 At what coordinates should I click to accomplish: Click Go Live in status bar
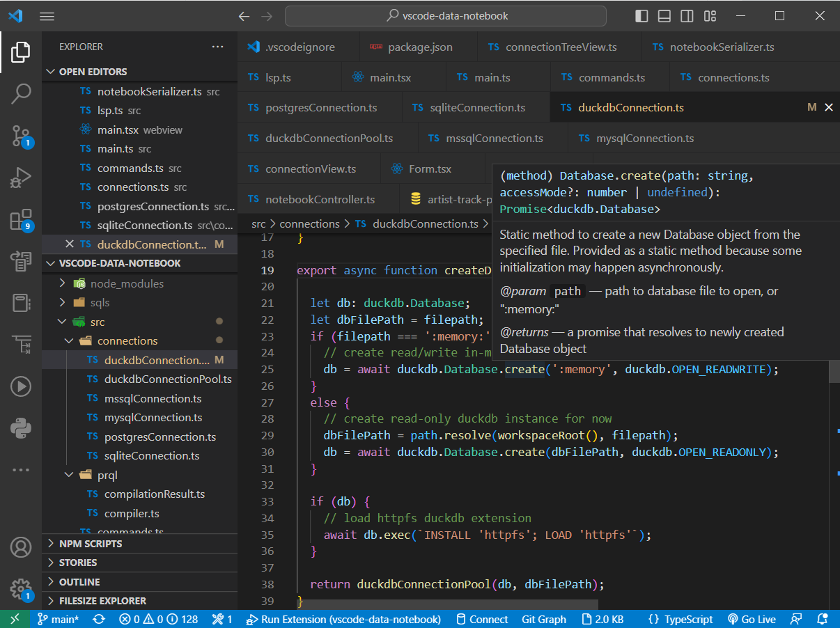pyautogui.click(x=752, y=619)
